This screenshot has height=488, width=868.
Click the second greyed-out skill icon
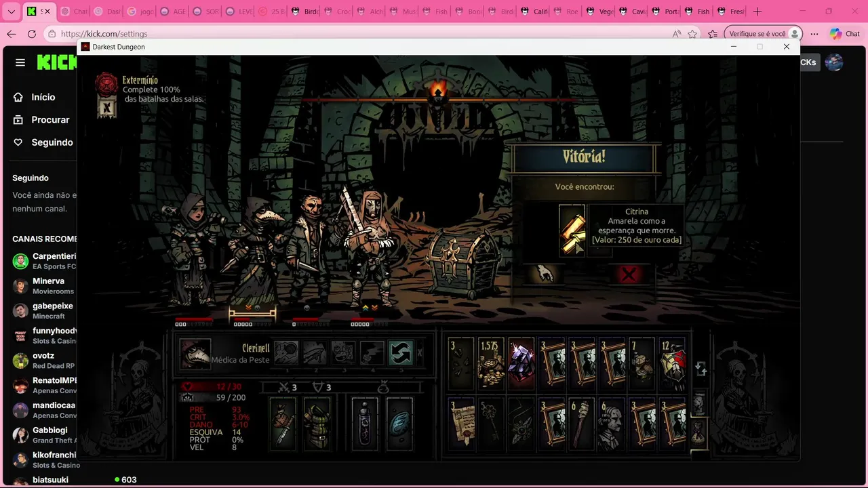pos(315,353)
